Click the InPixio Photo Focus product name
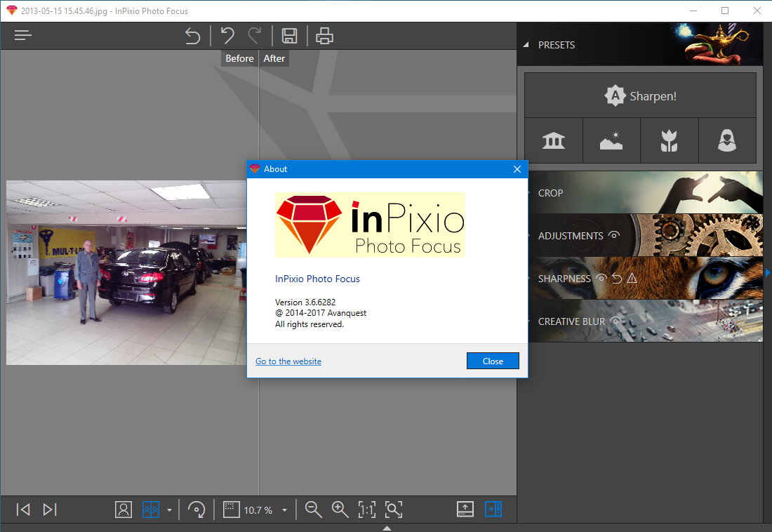The width and height of the screenshot is (772, 532). pyautogui.click(x=317, y=279)
